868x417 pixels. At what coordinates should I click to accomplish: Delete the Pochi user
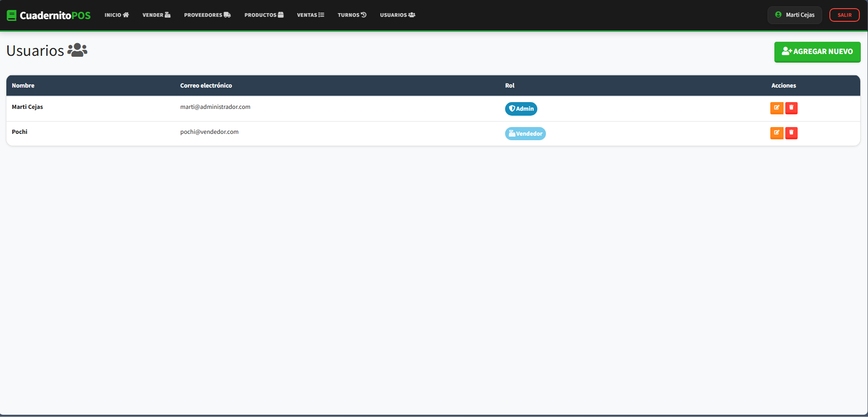pyautogui.click(x=791, y=133)
